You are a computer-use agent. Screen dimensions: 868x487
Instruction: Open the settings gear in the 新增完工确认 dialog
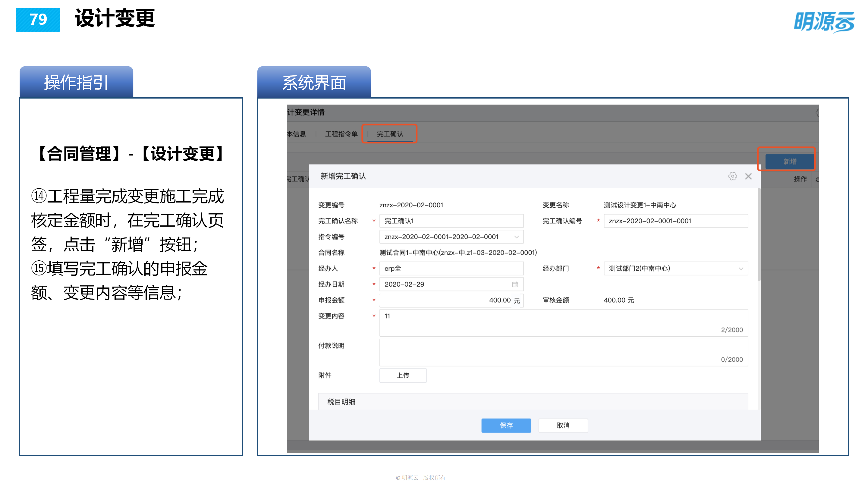(x=733, y=176)
